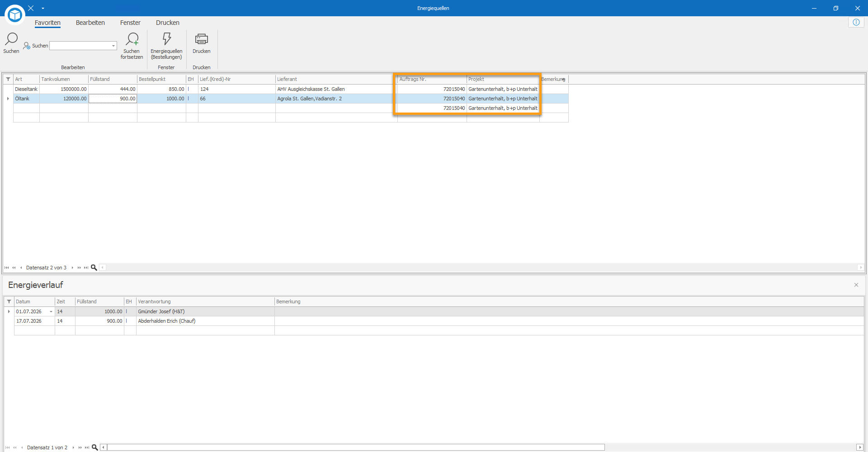The image size is (868, 452).
Task: Click Tankvolumen value 1500000.00
Action: 64,89
